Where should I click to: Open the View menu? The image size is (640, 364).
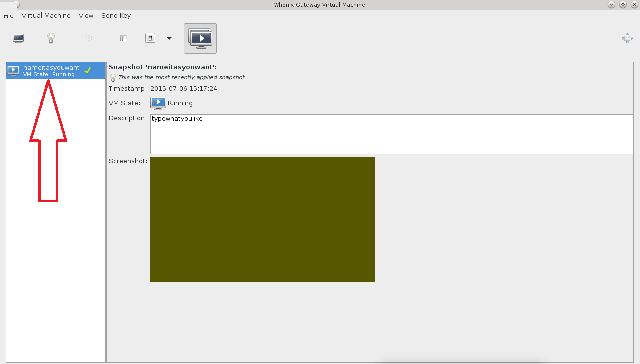tap(86, 16)
